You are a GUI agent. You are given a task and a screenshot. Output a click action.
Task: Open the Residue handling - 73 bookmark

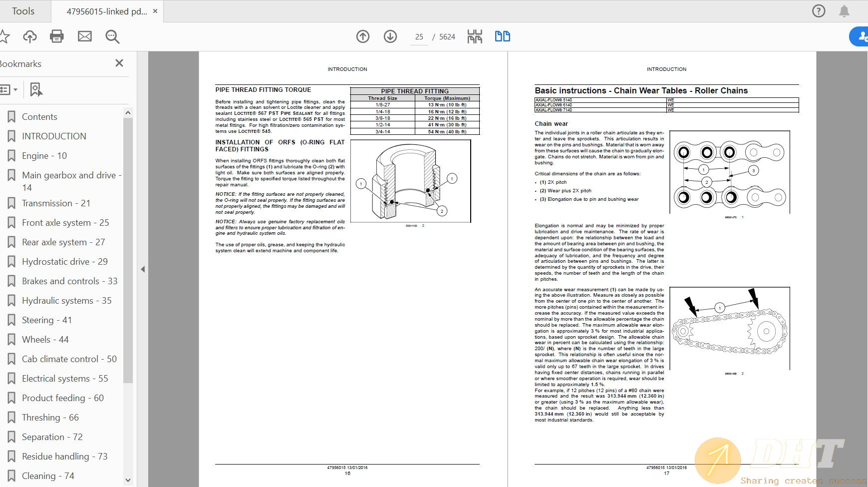click(65, 457)
